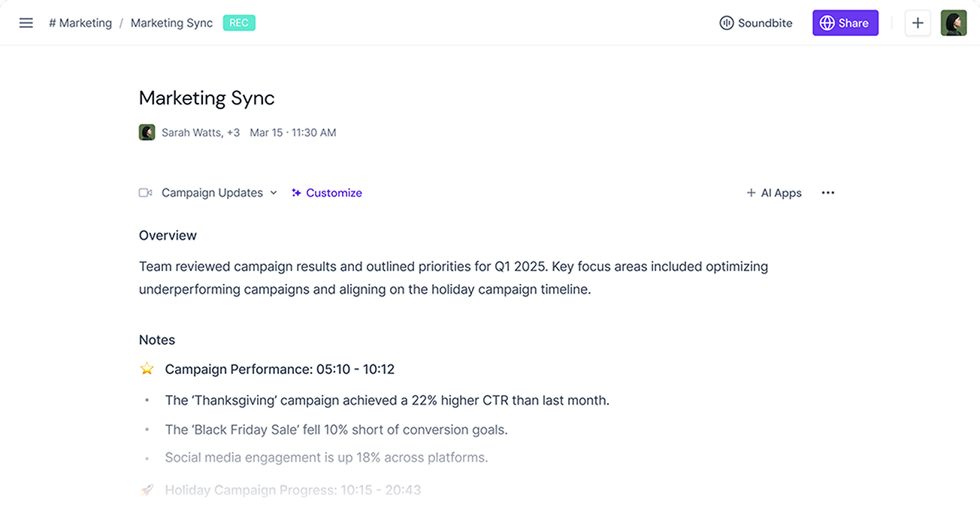
Task: Add AI Apps to the notes
Action: pyautogui.click(x=774, y=193)
